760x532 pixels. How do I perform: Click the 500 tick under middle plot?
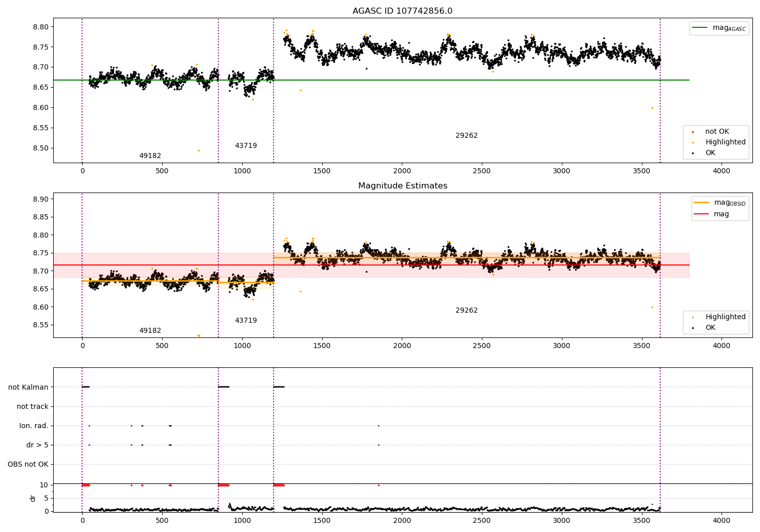pos(162,346)
